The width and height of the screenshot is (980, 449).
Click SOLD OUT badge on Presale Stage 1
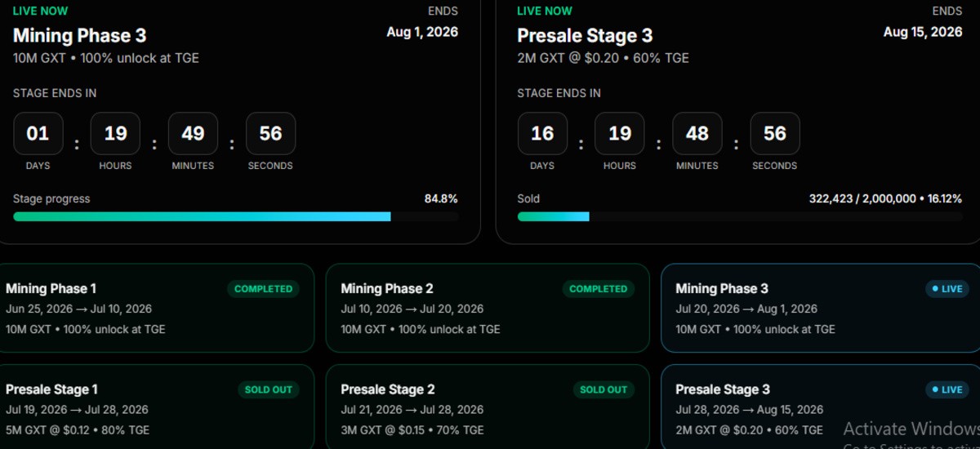coord(269,389)
